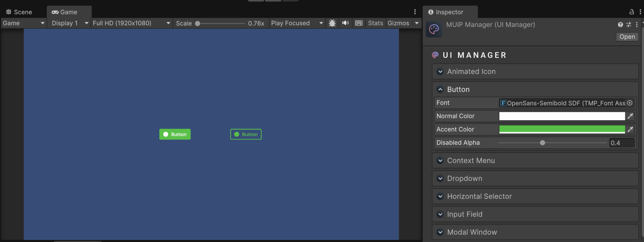Lock the Inspector panel
The image size is (644, 242).
632,12
